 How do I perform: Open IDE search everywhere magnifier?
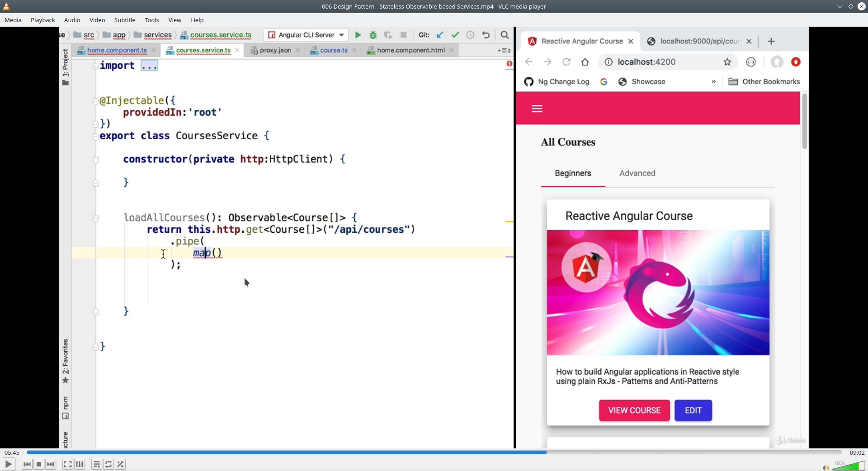coord(505,35)
